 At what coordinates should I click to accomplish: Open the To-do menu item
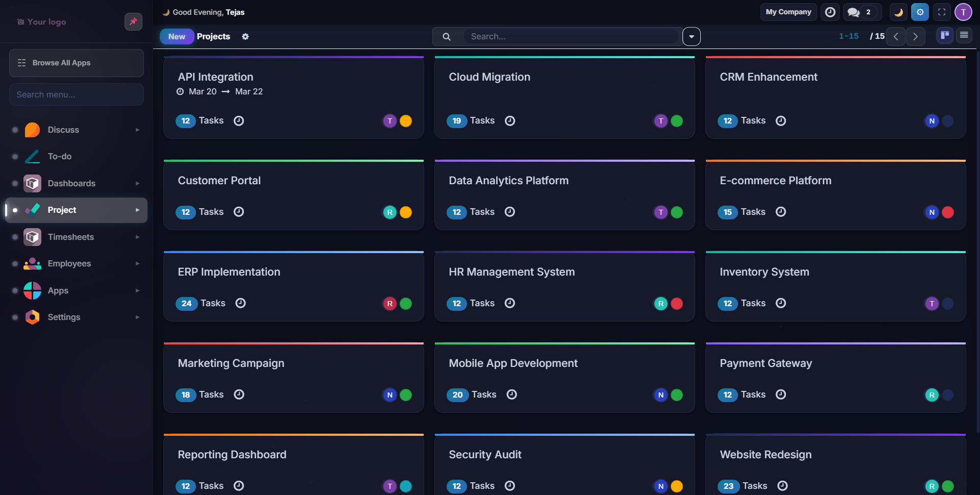tap(60, 157)
